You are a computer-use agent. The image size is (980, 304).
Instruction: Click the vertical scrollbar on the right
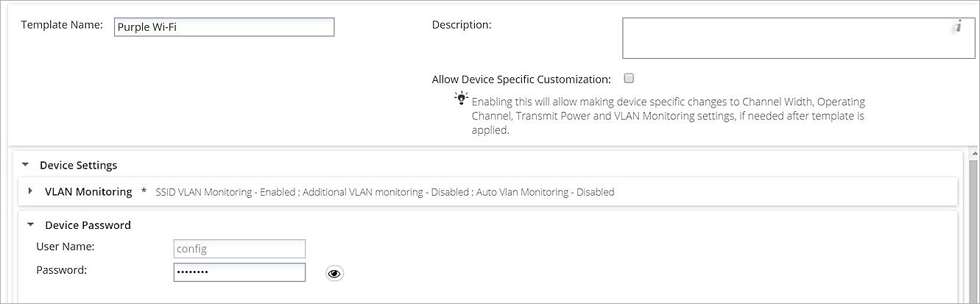point(973,221)
